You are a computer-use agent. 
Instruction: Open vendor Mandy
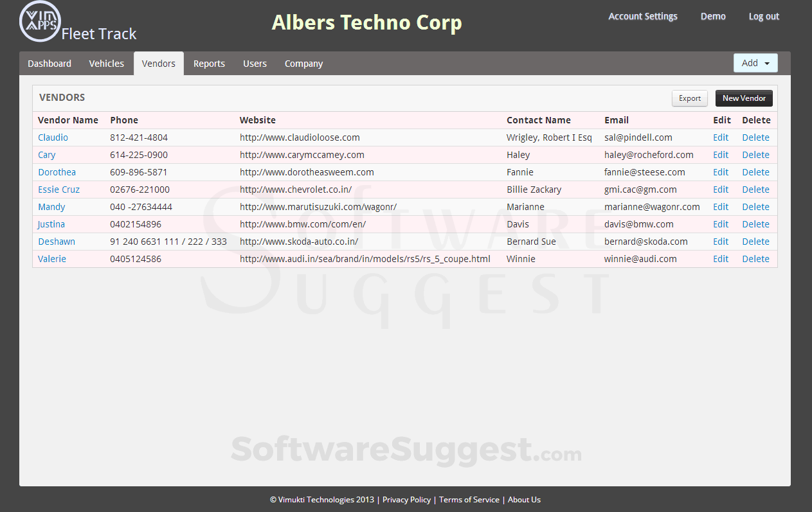(51, 207)
